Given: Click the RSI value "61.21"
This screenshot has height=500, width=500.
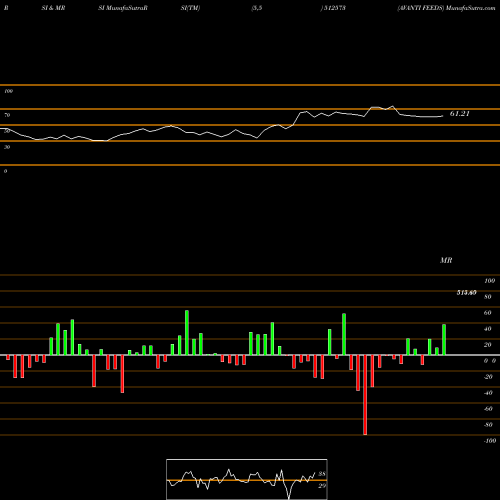Looking at the screenshot, I should point(460,114).
